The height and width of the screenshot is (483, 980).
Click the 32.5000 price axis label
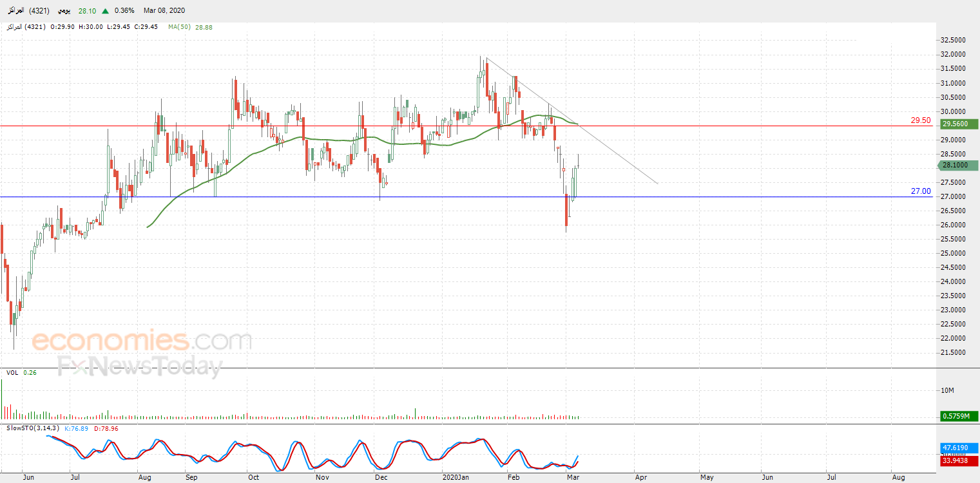pos(954,41)
